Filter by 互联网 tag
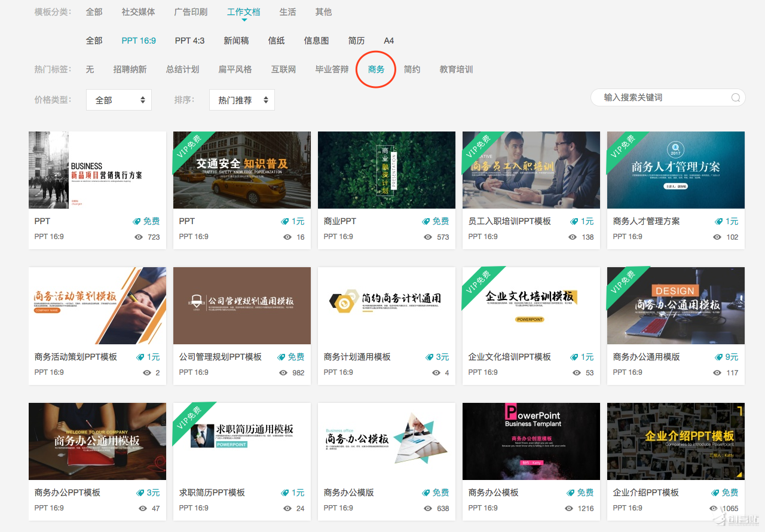 [283, 69]
